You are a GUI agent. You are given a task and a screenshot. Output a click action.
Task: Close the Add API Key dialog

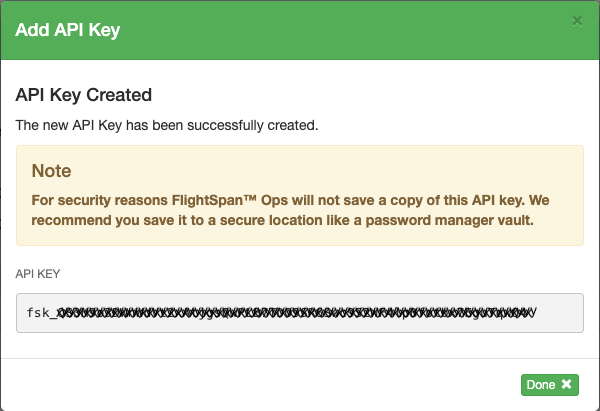pos(576,20)
